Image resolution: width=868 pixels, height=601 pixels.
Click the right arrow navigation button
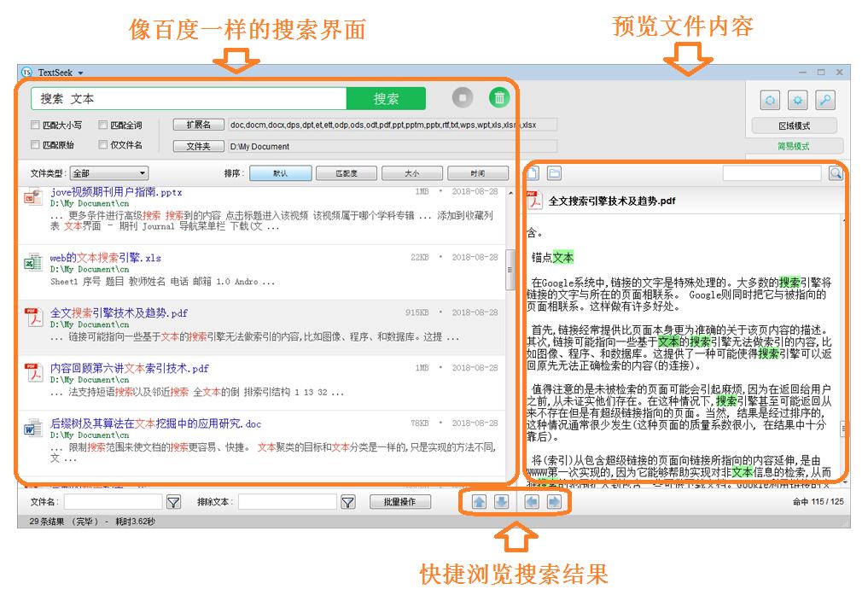point(555,502)
